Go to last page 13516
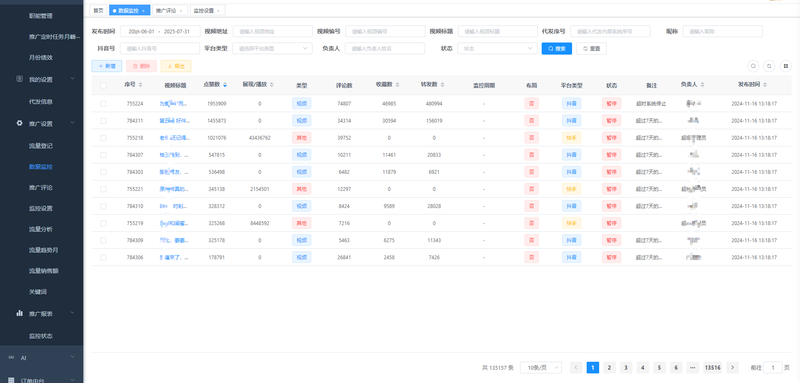The image size is (800, 383). [712, 367]
